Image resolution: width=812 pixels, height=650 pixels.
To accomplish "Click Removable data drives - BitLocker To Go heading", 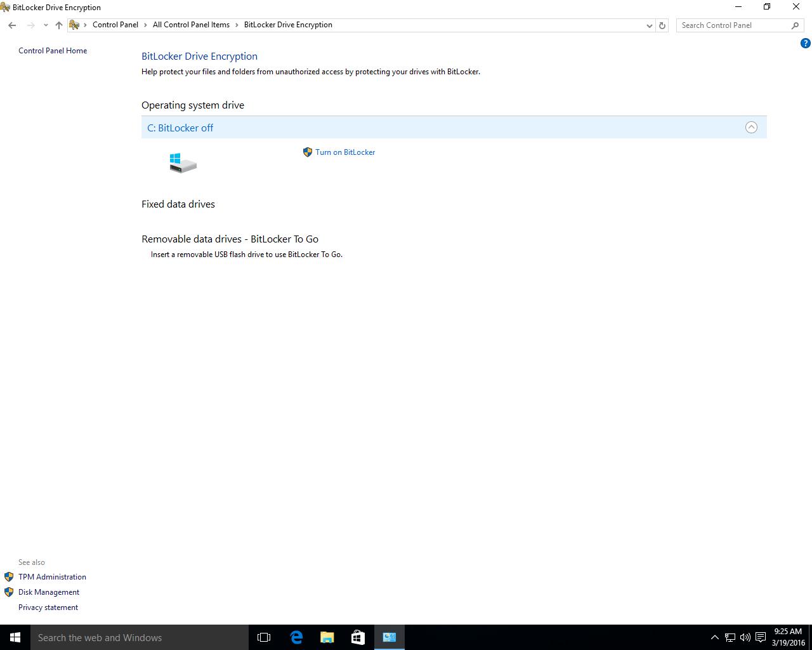I will [x=230, y=239].
